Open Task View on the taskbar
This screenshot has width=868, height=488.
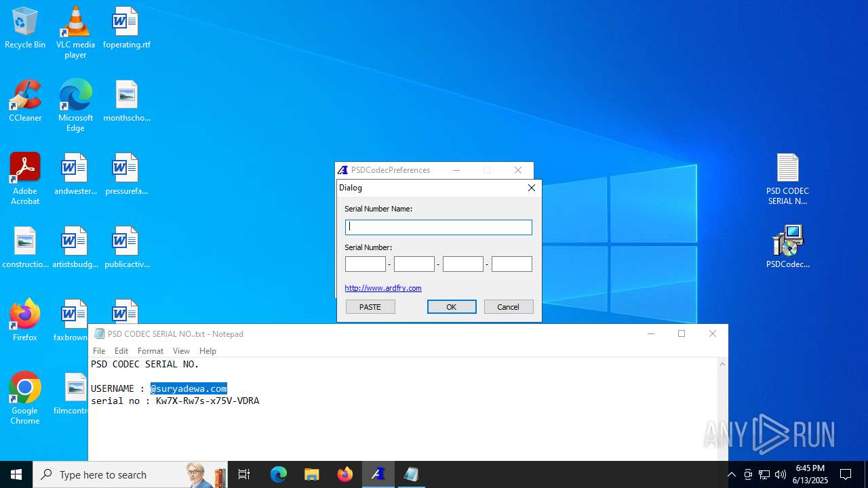click(244, 474)
